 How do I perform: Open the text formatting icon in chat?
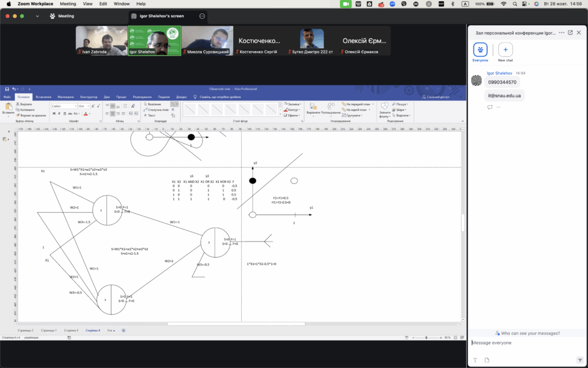click(x=475, y=360)
